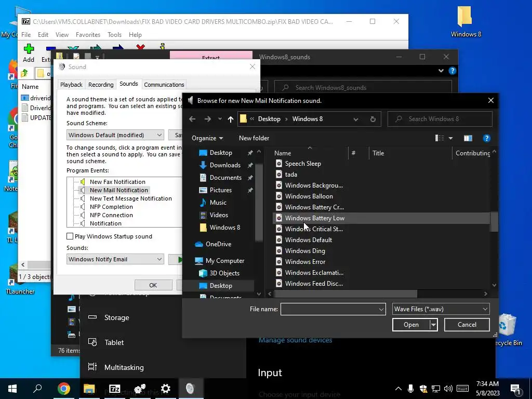Viewport: 532px width, 399px height.
Task: Open the notification center icon
Action: pyautogui.click(x=515, y=389)
